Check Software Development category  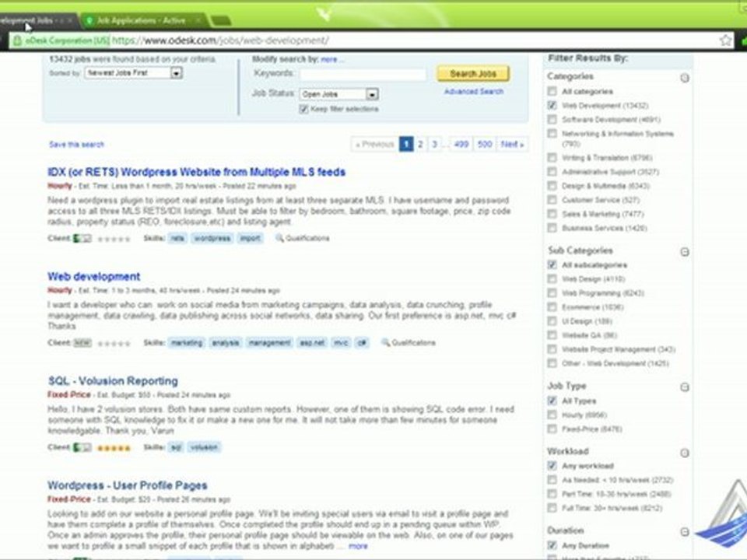pos(552,119)
